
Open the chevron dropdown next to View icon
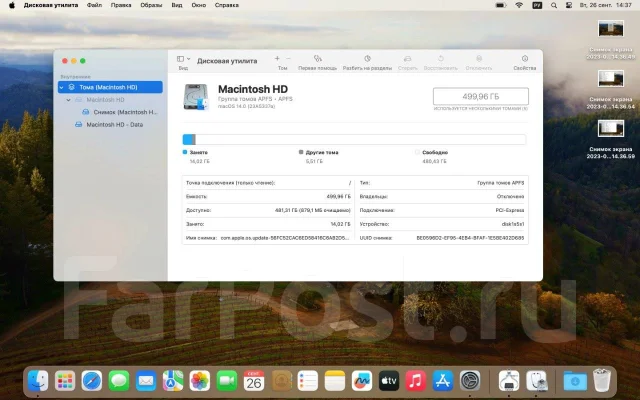pyautogui.click(x=188, y=59)
